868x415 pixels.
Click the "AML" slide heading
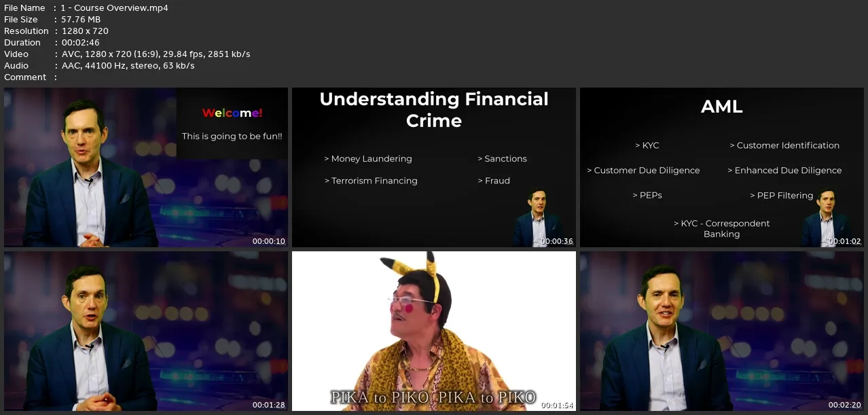coord(722,107)
